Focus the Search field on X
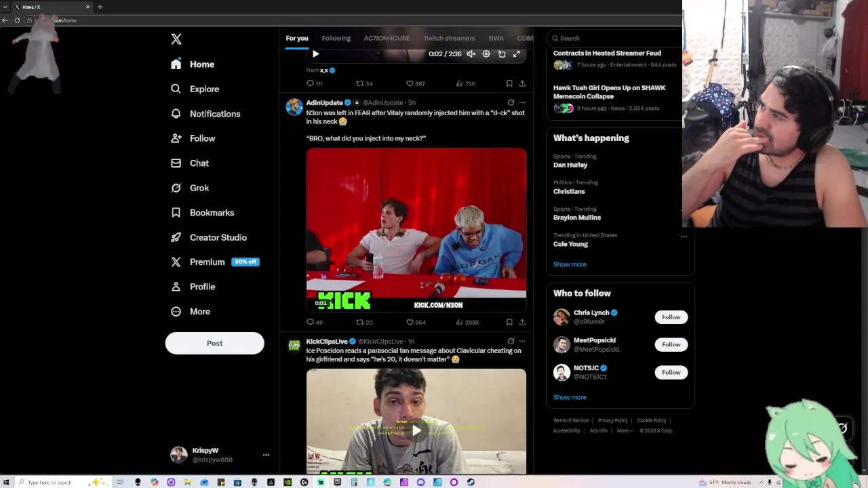 click(x=614, y=38)
